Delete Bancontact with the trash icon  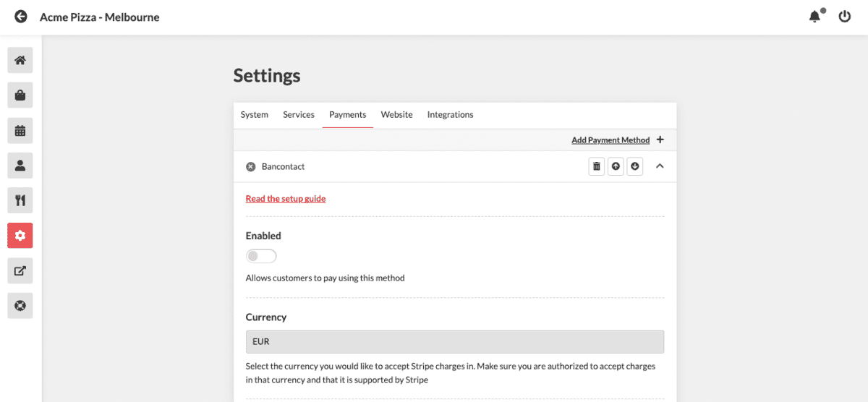coord(597,166)
